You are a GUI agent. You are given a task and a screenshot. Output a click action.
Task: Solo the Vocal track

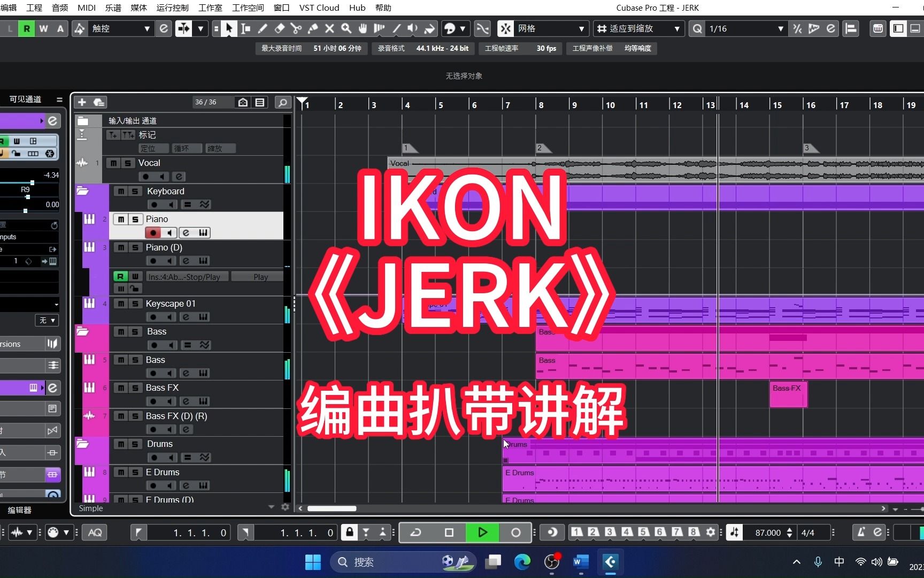pos(128,163)
